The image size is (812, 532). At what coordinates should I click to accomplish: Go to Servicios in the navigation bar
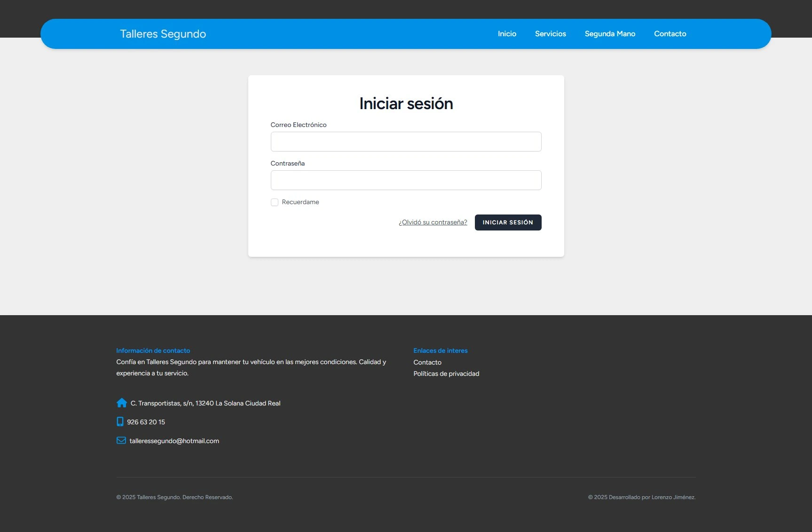pos(551,34)
